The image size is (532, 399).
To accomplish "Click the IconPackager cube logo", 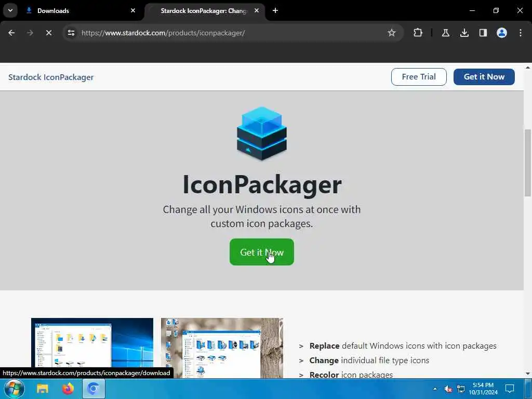I will pos(262,134).
